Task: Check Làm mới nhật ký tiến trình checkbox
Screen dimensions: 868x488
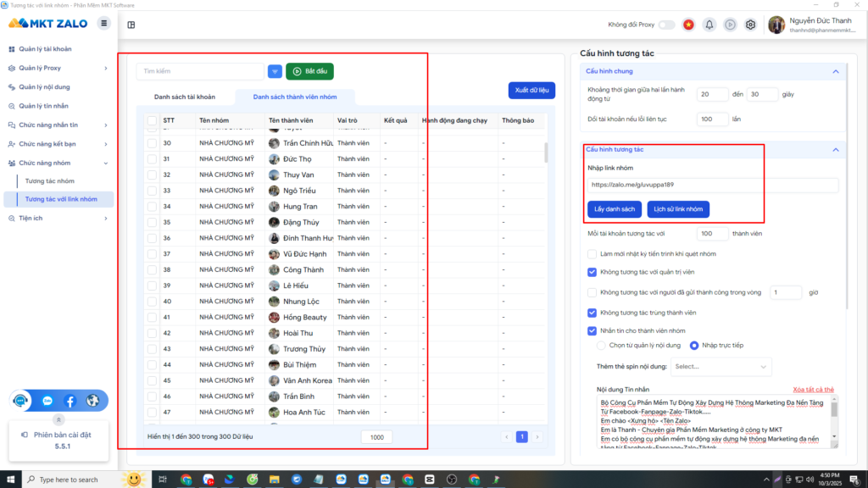Action: (592, 254)
